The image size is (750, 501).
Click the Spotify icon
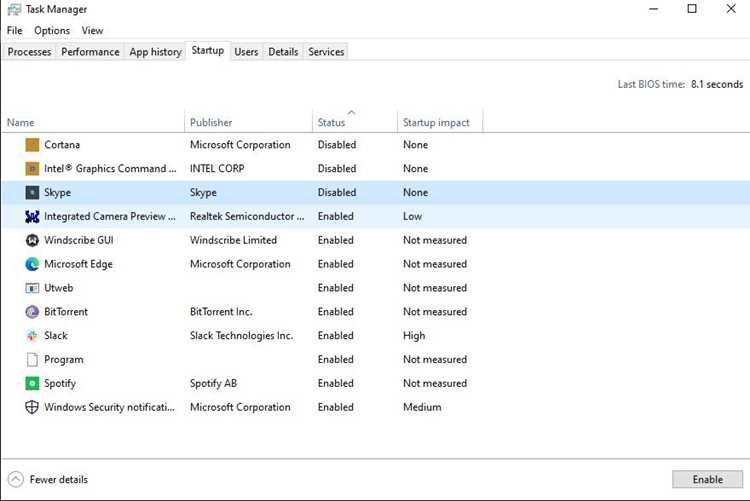[32, 383]
